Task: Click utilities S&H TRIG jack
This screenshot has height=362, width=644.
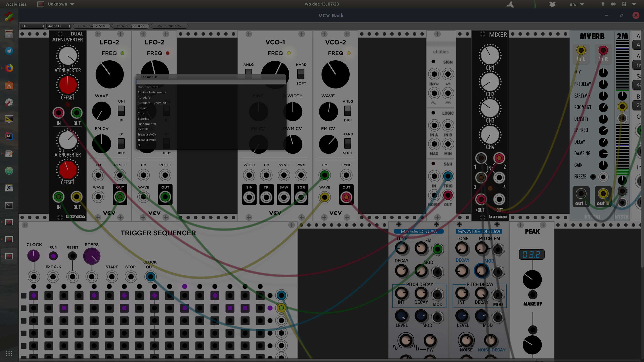Action: point(448,176)
